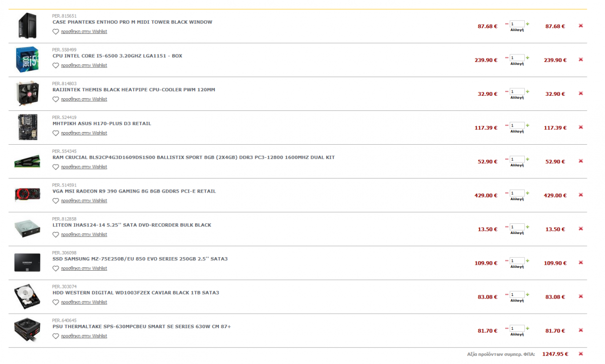Decrease Western Digital HDD quantity
Image resolution: width=605 pixels, height=364 pixels.
pyautogui.click(x=507, y=294)
